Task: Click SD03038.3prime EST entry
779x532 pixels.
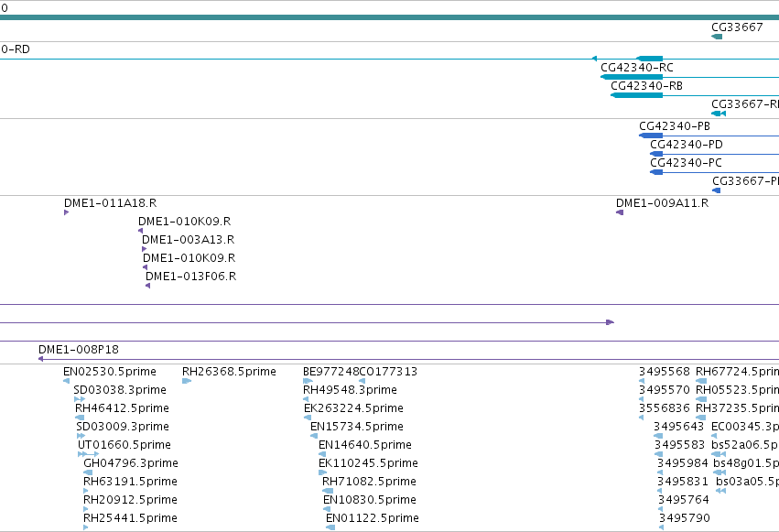Action: point(120,390)
